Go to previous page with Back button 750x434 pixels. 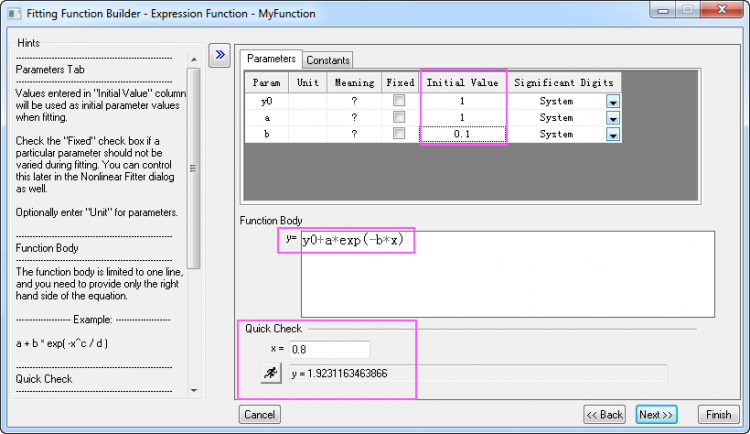pyautogui.click(x=605, y=414)
